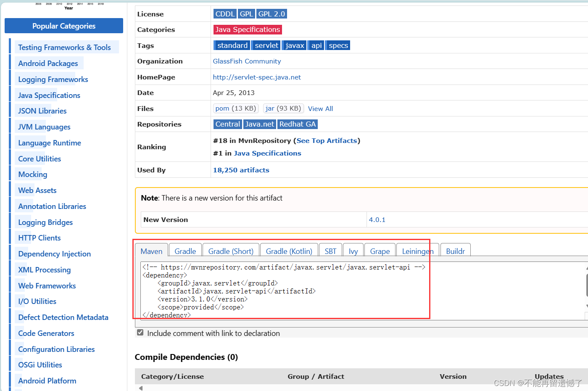This screenshot has height=391, width=588.
Task: Open Web Assets category
Action: (x=37, y=190)
